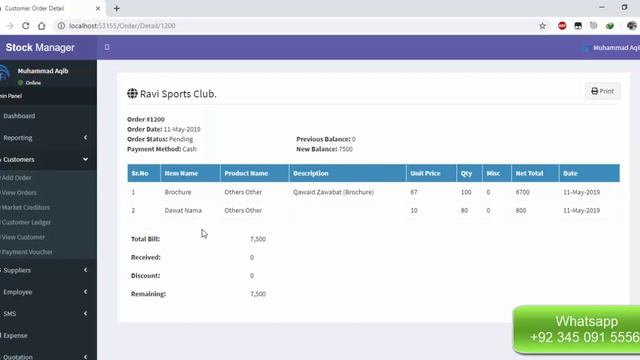This screenshot has height=360, width=640.
Task: Bookmark this page with the star icon
Action: point(542,26)
